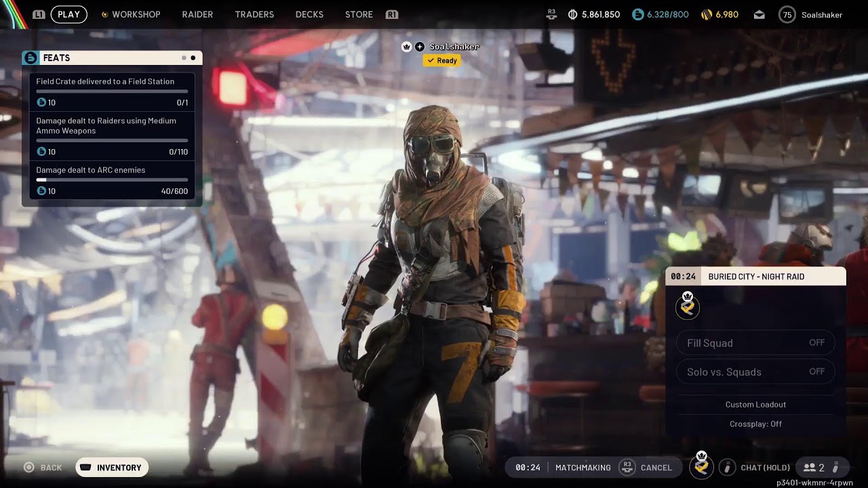
Task: Click the coin icon beside 5,861,850
Action: tap(573, 14)
